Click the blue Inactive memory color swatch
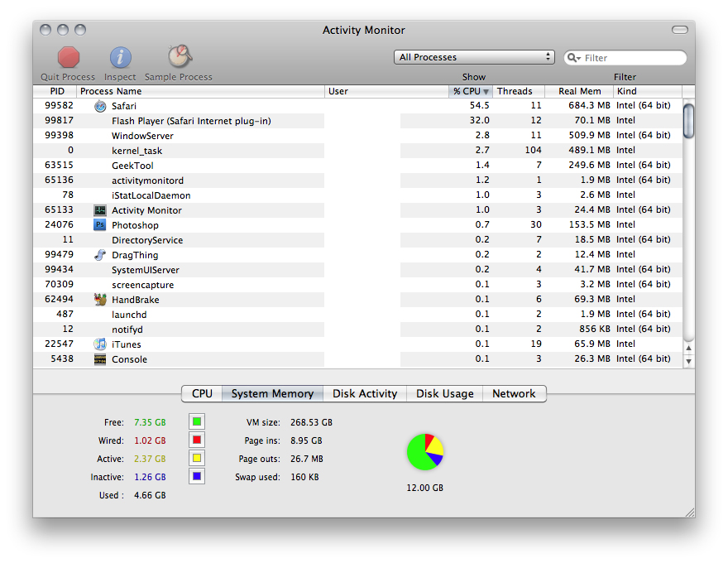This screenshot has width=728, height=563. (197, 476)
